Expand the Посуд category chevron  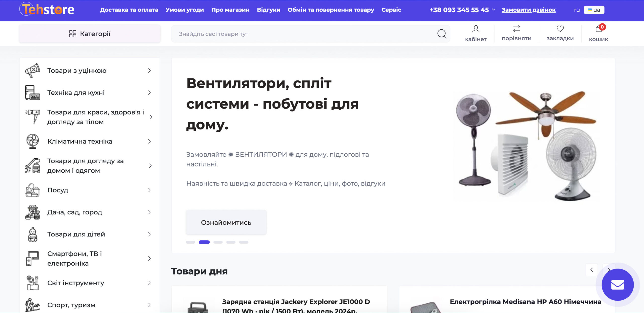pos(149,190)
